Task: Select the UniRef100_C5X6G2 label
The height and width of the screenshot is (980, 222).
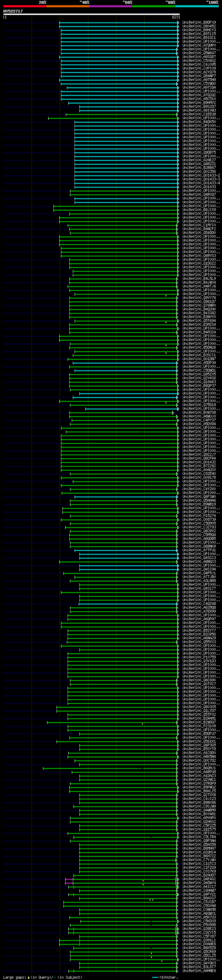Action: [199, 60]
